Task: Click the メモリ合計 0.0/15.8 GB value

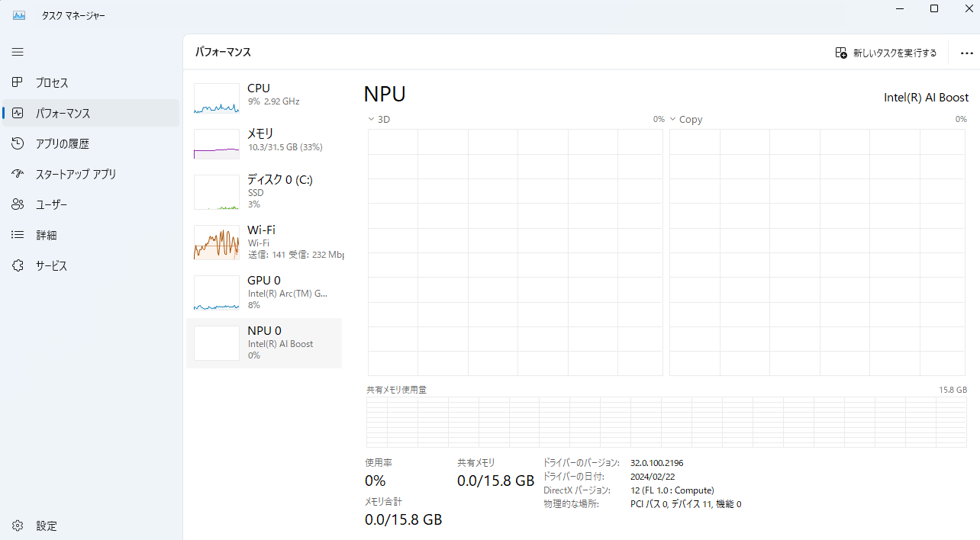Action: [404, 519]
